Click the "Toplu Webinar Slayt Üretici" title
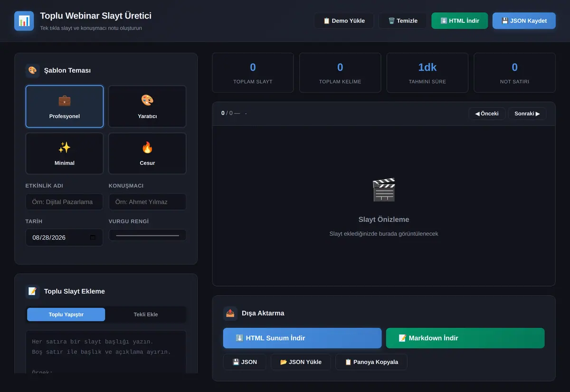Image resolution: width=570 pixels, height=392 pixels. click(x=96, y=16)
